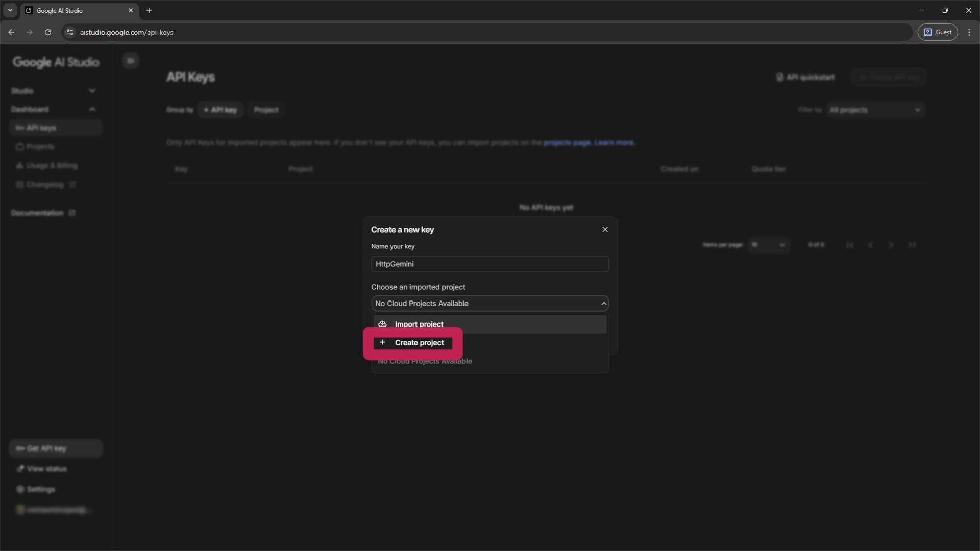Screen dimensions: 980x551
Task: Click Get API key button
Action: [x=56, y=448]
